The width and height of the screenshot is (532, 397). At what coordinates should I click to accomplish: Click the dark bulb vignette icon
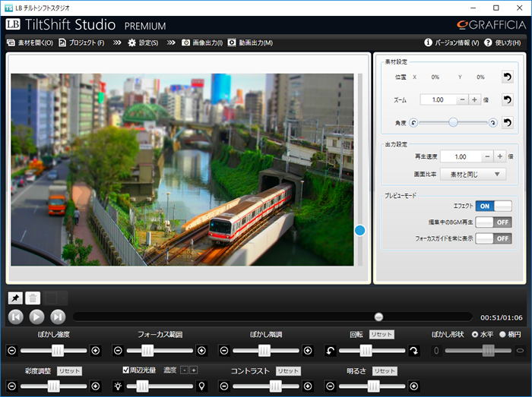(202, 386)
